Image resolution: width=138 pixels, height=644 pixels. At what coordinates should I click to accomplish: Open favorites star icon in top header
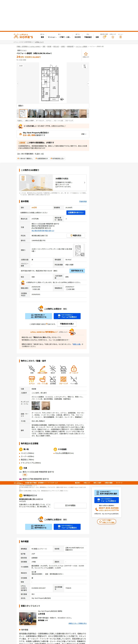[113, 37]
